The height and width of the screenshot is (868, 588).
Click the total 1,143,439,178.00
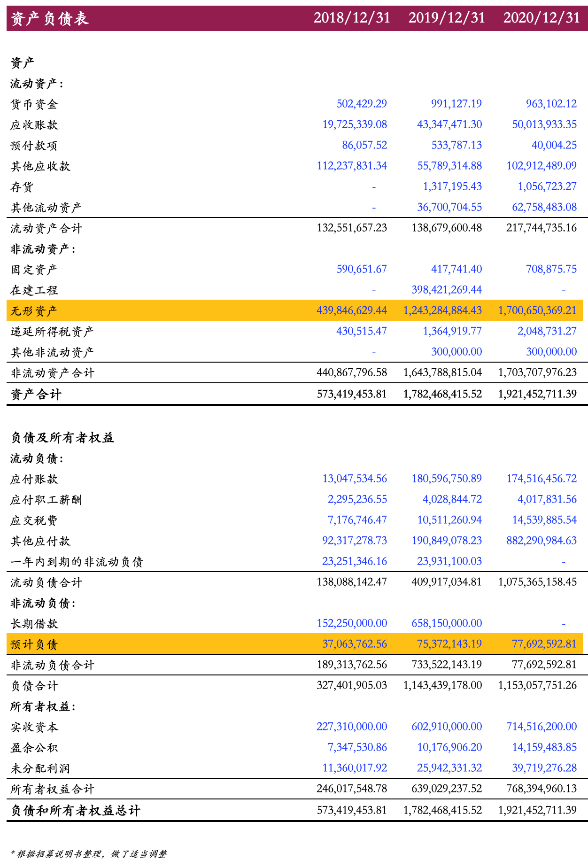pyautogui.click(x=442, y=685)
